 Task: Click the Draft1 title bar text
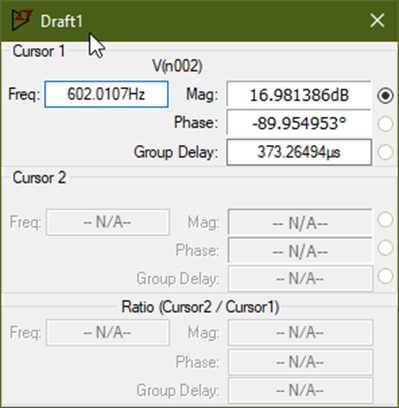pos(61,21)
